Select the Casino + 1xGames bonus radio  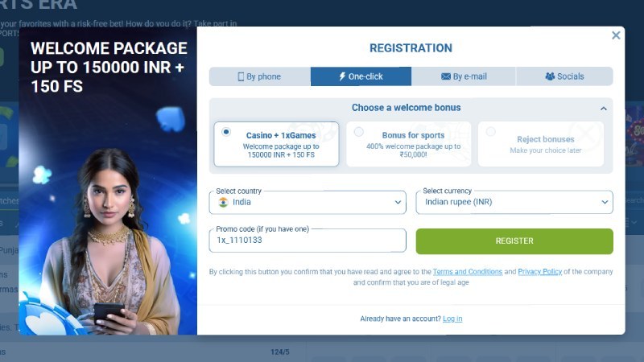coord(226,132)
